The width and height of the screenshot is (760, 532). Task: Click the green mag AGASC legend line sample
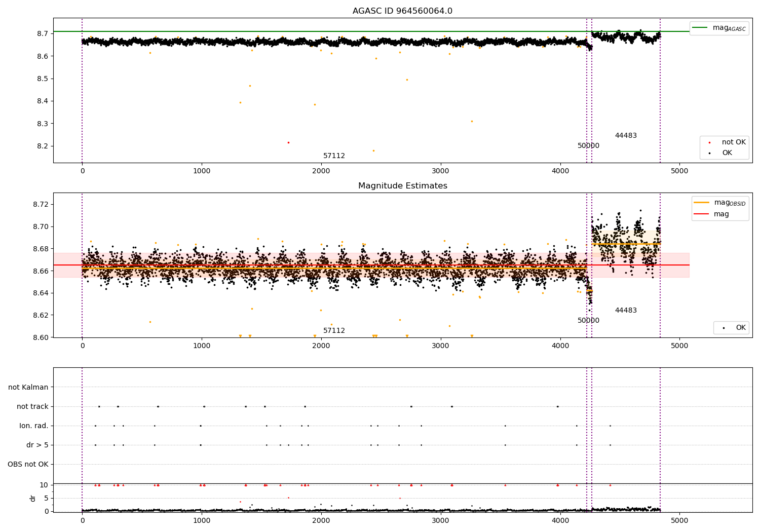(701, 28)
